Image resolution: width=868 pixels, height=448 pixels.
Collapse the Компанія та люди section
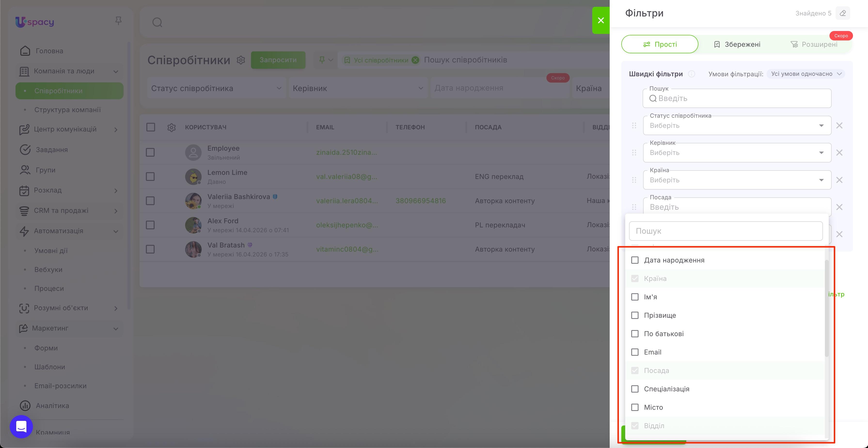(x=116, y=71)
